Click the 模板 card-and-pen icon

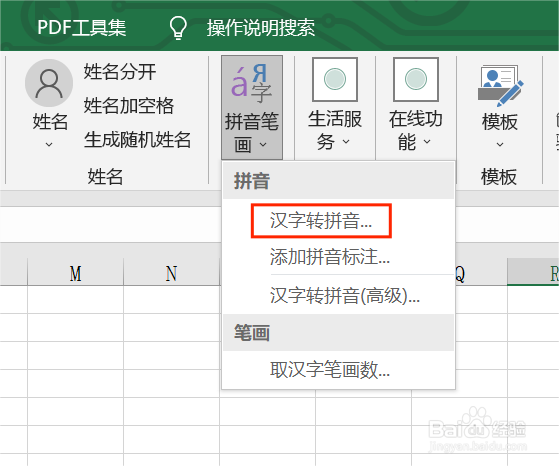[500, 86]
